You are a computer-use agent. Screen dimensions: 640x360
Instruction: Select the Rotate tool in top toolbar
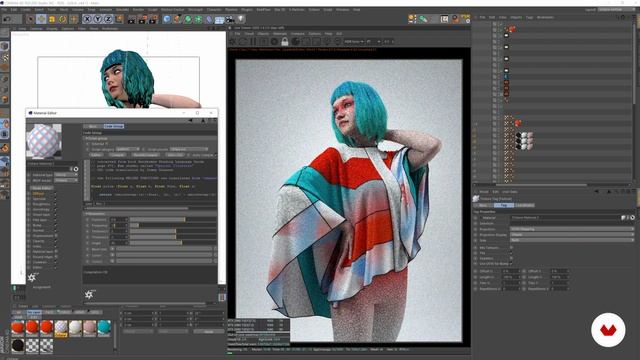tap(62, 19)
